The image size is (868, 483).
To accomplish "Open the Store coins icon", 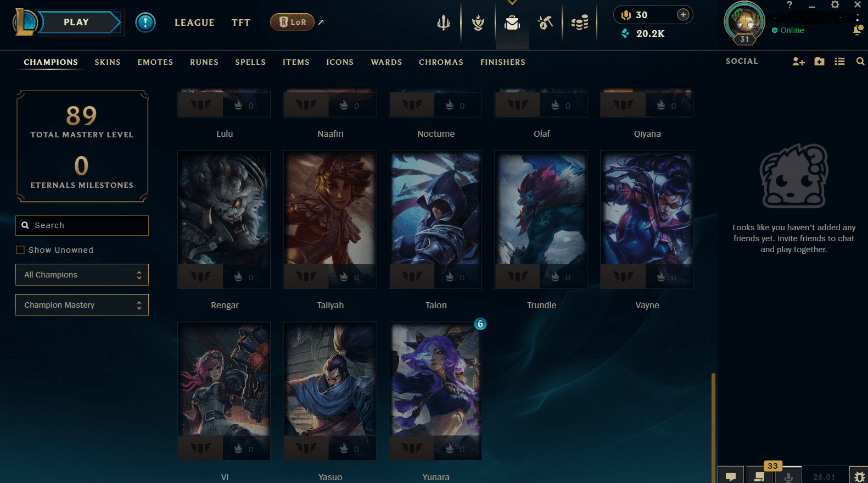I will click(580, 23).
